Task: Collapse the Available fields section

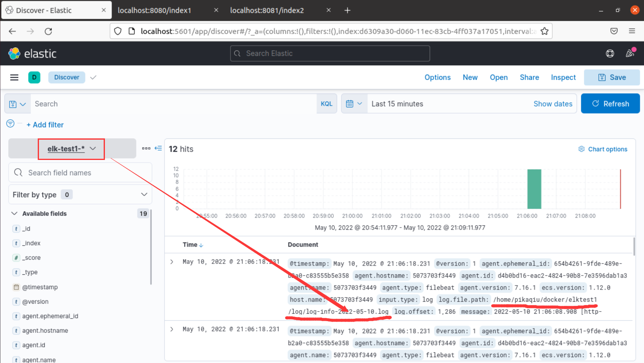Action: point(14,213)
